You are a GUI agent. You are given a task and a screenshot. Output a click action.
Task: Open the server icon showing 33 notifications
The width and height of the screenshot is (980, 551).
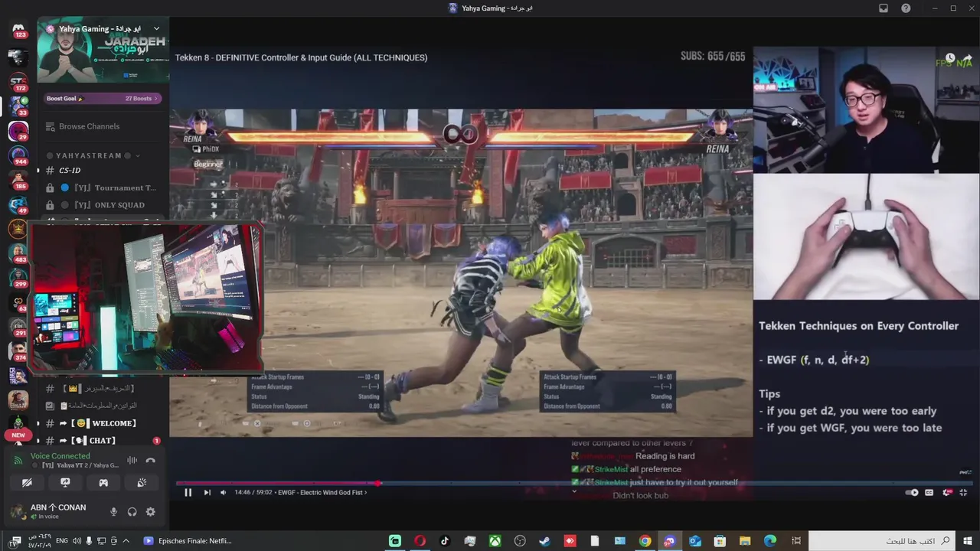(18, 106)
